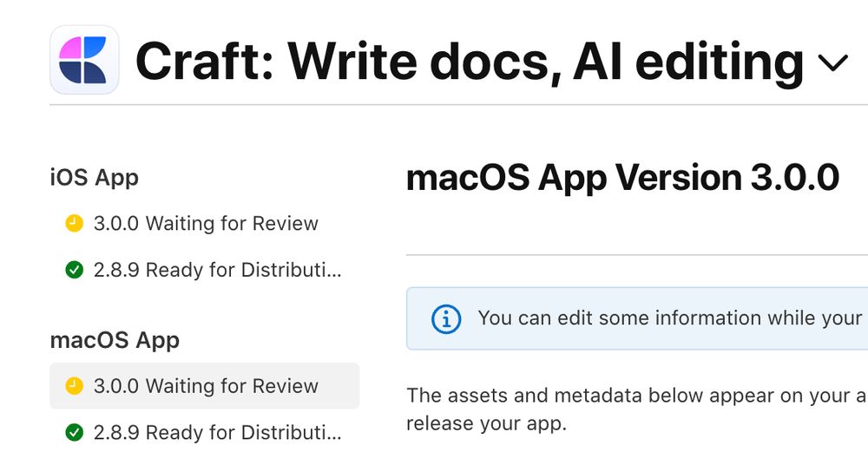Select iOS 2.8.9 Ready for Distribution
The image size is (868, 465).
pyautogui.click(x=204, y=270)
